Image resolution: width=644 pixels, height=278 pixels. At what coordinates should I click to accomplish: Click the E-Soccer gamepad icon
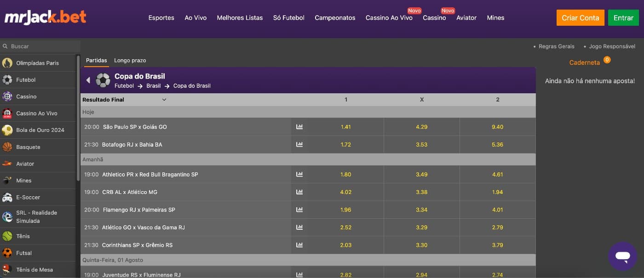click(x=7, y=198)
